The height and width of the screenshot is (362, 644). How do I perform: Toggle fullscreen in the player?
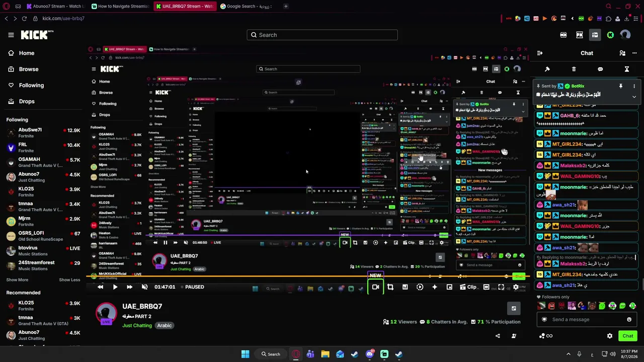coord(501,287)
